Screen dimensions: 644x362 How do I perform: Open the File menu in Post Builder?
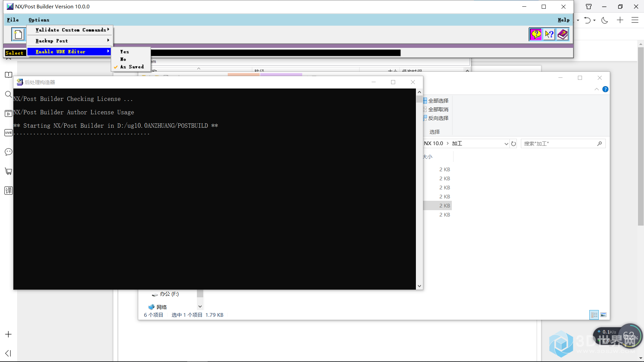click(x=13, y=20)
